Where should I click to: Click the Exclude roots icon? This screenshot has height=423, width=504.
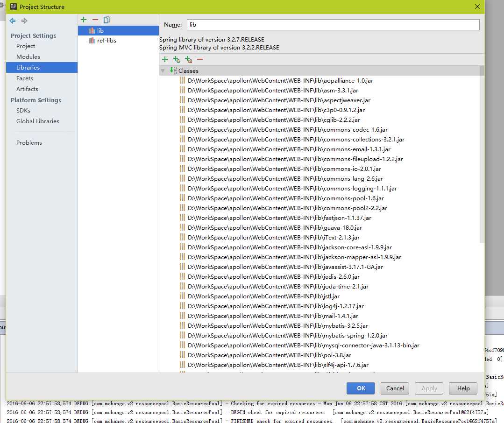pos(188,59)
